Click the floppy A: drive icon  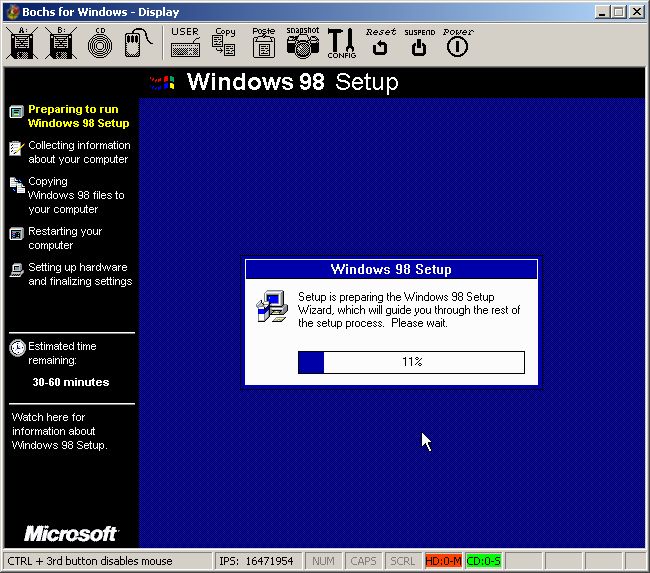click(x=22, y=43)
